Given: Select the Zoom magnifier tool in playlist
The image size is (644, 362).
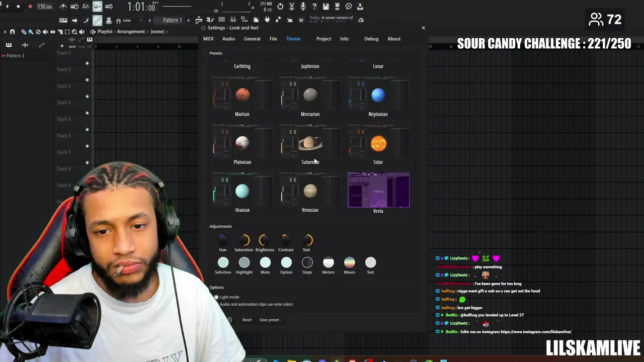Looking at the screenshot, I should click(x=74, y=32).
